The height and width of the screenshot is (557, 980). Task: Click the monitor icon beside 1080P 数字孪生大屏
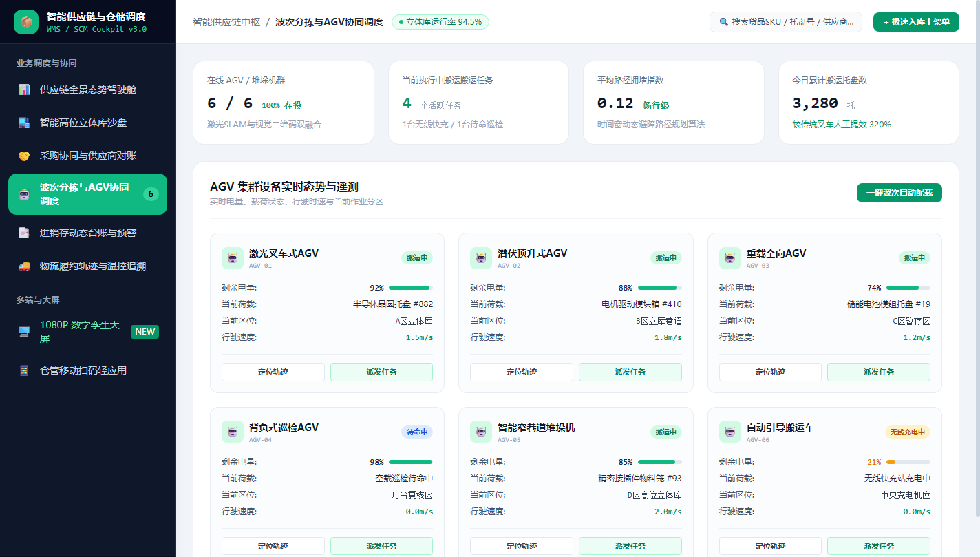click(x=24, y=332)
